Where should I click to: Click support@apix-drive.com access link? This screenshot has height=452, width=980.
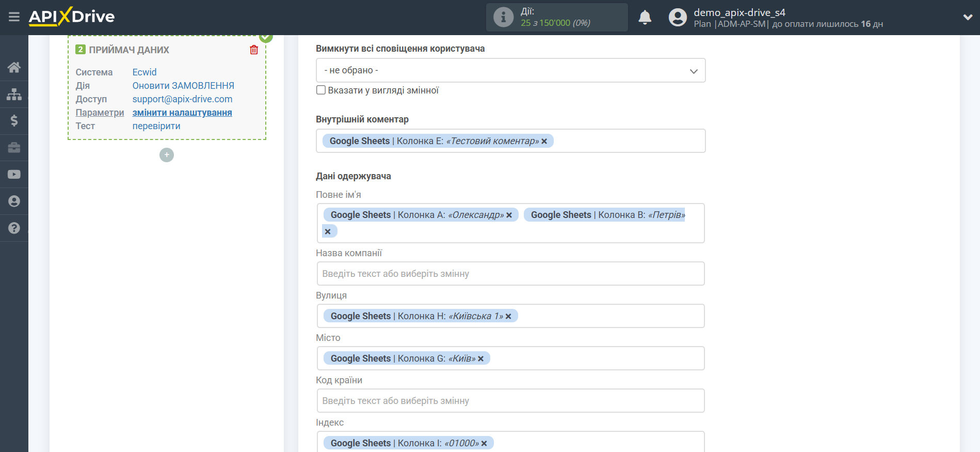tap(182, 99)
